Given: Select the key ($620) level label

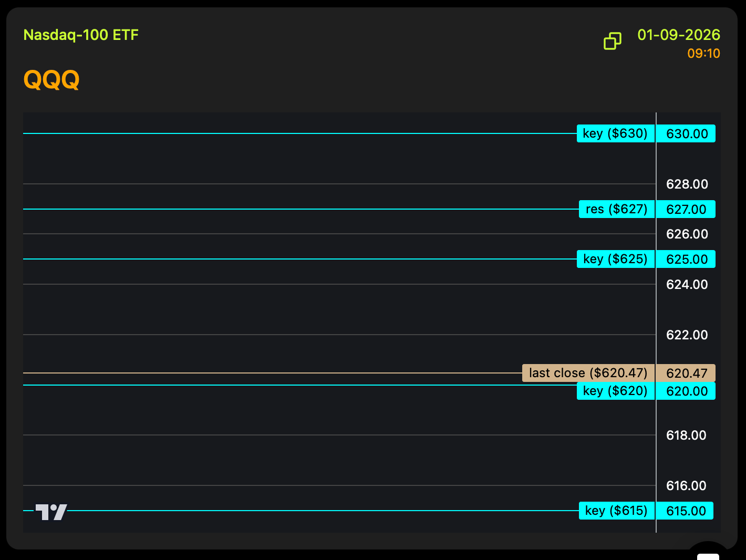Looking at the screenshot, I should click(615, 391).
